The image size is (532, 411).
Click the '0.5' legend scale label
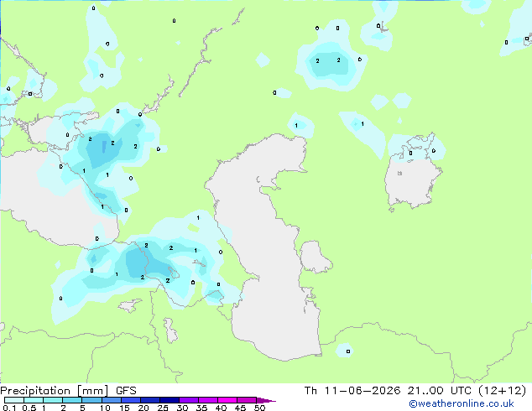29,408
